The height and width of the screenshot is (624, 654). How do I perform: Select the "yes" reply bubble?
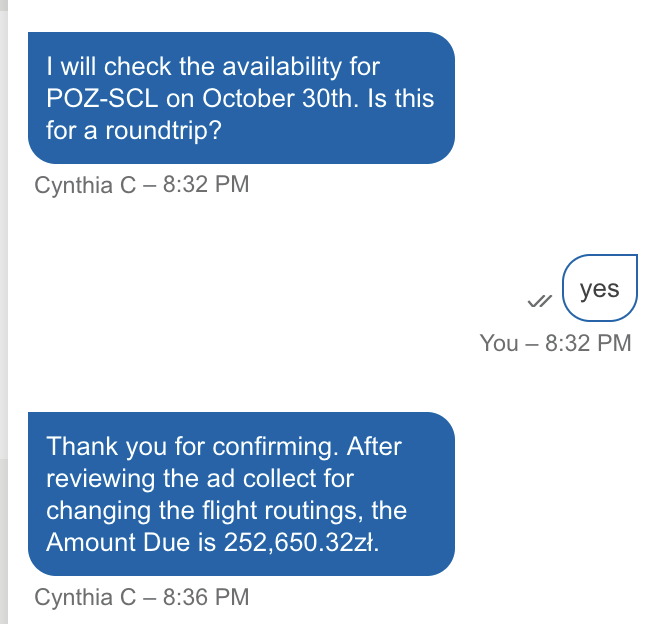click(x=600, y=288)
